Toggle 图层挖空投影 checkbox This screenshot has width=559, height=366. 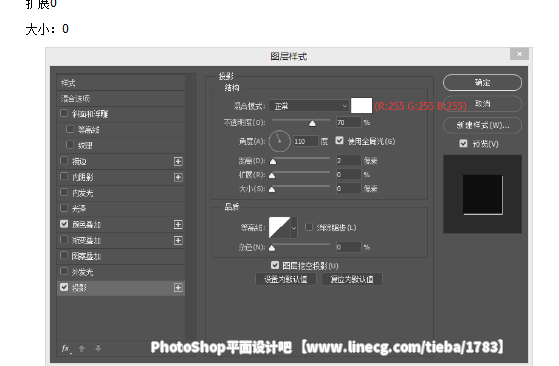click(275, 265)
